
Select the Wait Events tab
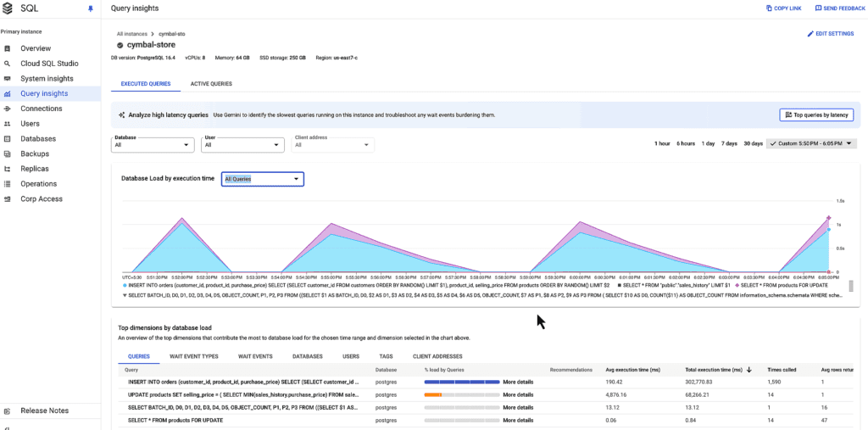click(255, 356)
